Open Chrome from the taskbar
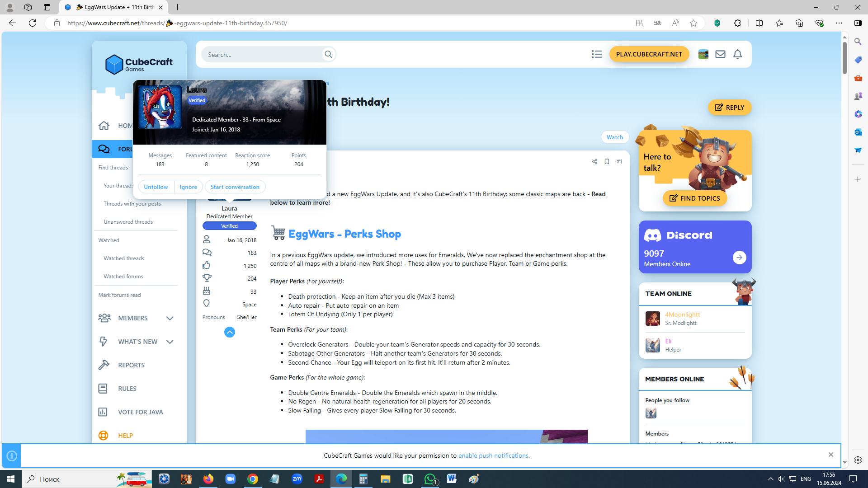Image resolution: width=868 pixels, height=488 pixels. pos(253,479)
